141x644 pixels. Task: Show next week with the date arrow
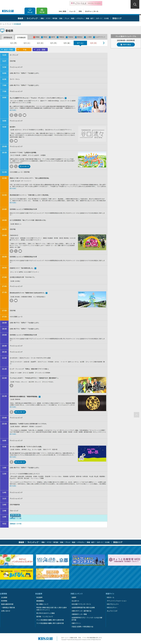point(104,43)
